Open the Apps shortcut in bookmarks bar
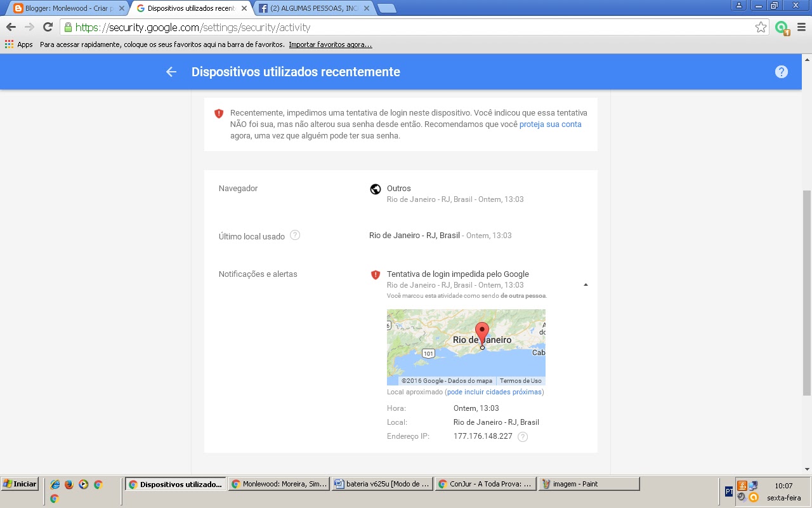Image resolution: width=812 pixels, height=508 pixels. pos(18,44)
